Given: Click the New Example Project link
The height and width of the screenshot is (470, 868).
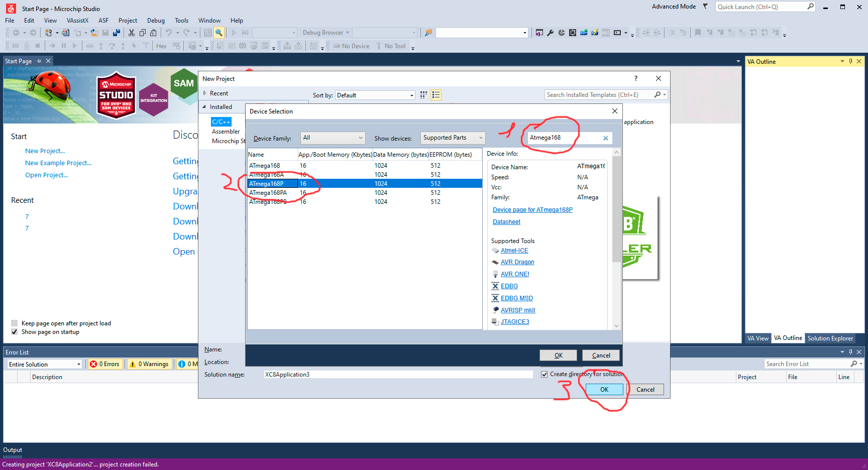Looking at the screenshot, I should coord(58,163).
